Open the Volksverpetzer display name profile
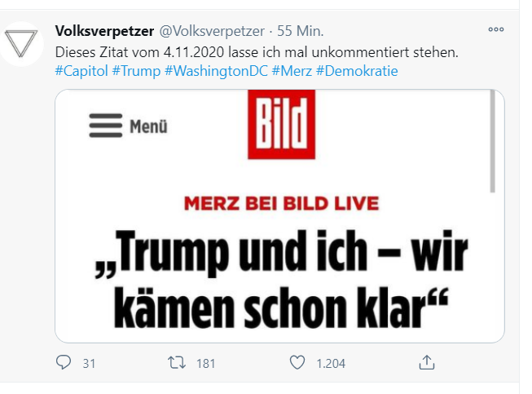532x394 pixels. coord(104,31)
